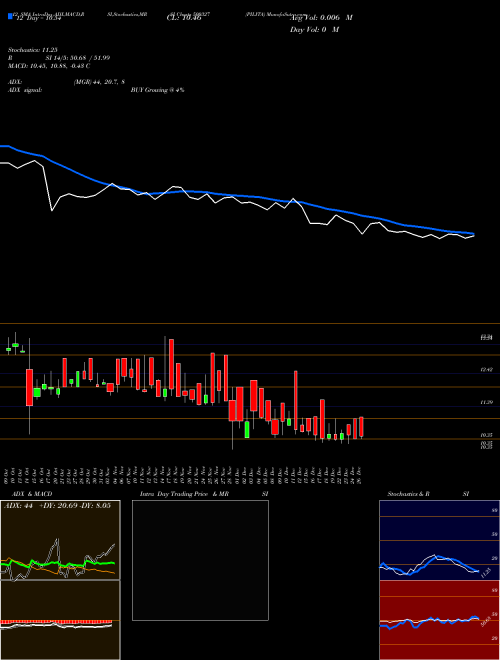
Task: Open the blue Stochastics chart panel
Action: [x=439, y=540]
